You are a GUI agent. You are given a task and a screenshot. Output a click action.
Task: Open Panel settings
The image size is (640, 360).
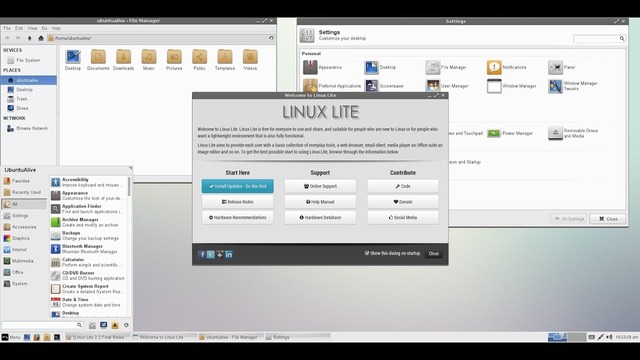coord(562,67)
